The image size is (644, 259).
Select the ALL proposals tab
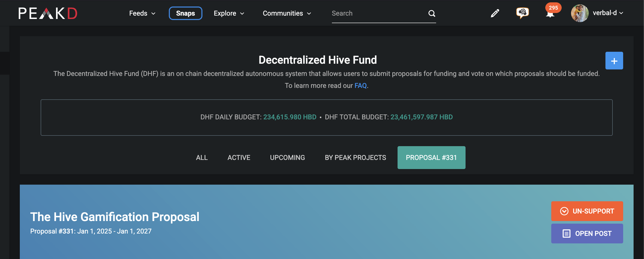pos(202,158)
